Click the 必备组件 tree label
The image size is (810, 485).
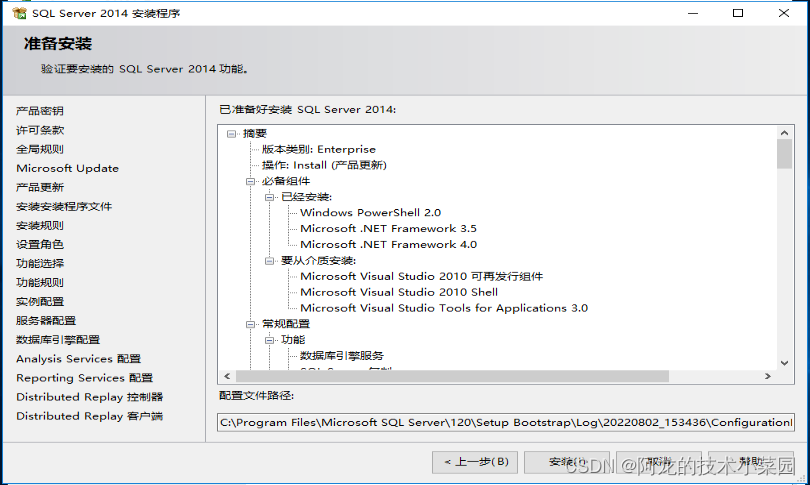point(286,181)
